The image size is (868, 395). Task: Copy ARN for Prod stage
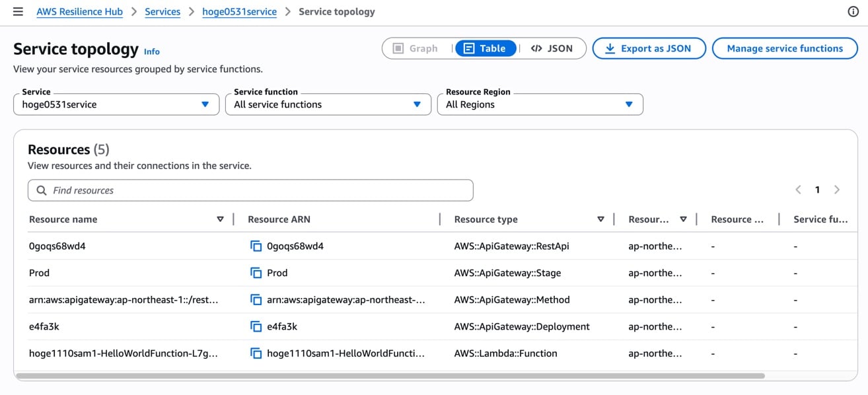click(x=256, y=273)
